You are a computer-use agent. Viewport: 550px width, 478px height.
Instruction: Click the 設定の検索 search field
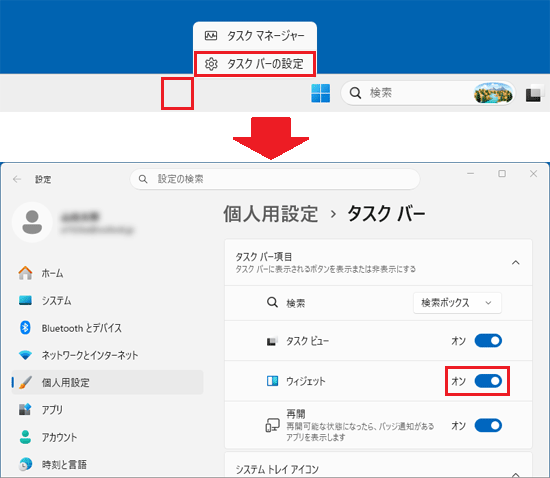(275, 179)
